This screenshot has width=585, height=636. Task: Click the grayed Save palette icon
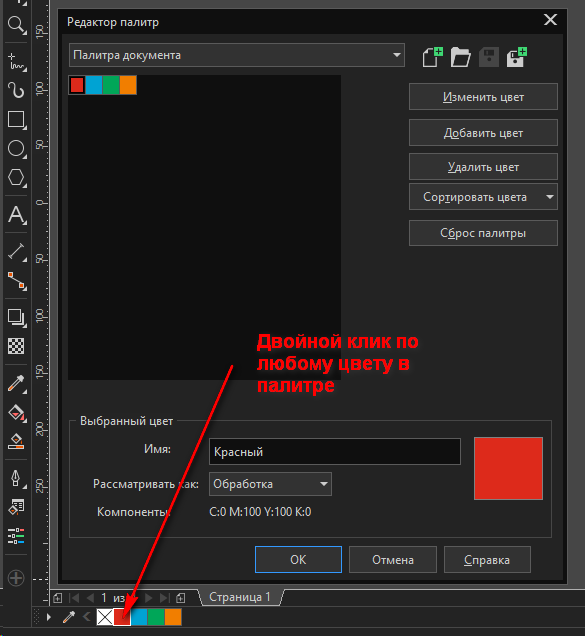[x=488, y=57]
